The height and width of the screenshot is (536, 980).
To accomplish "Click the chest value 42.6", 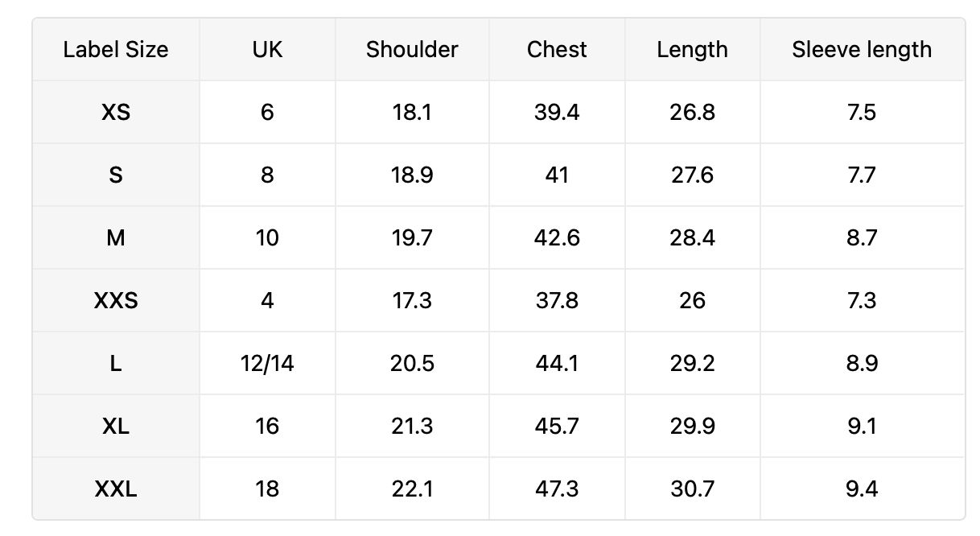I will click(557, 237).
